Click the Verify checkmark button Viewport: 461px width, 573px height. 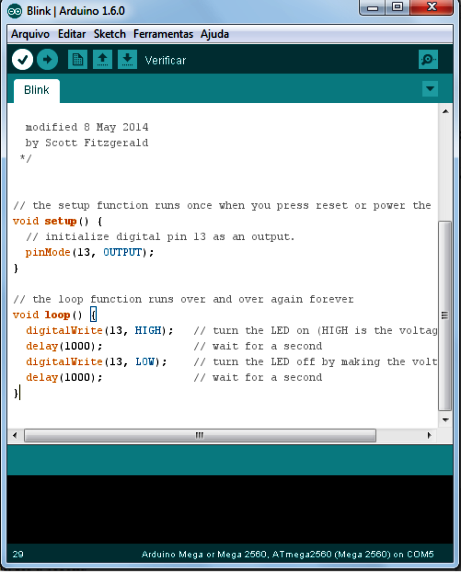[22, 60]
